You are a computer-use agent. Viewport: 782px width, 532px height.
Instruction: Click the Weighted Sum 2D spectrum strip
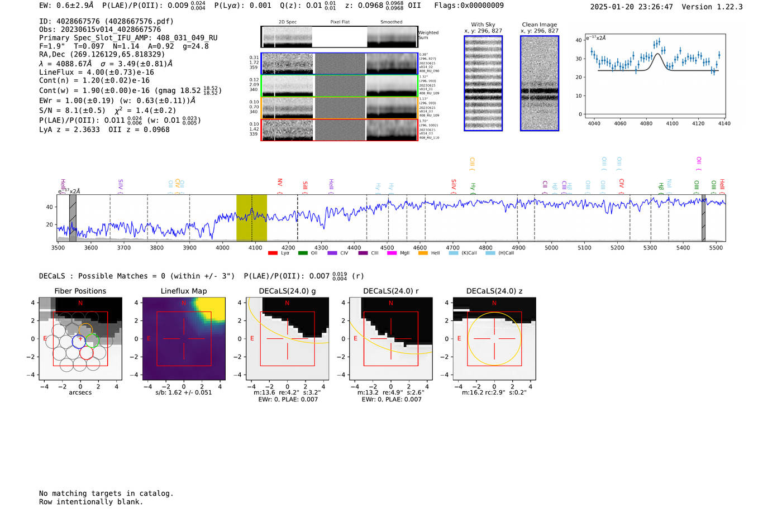tap(339, 37)
